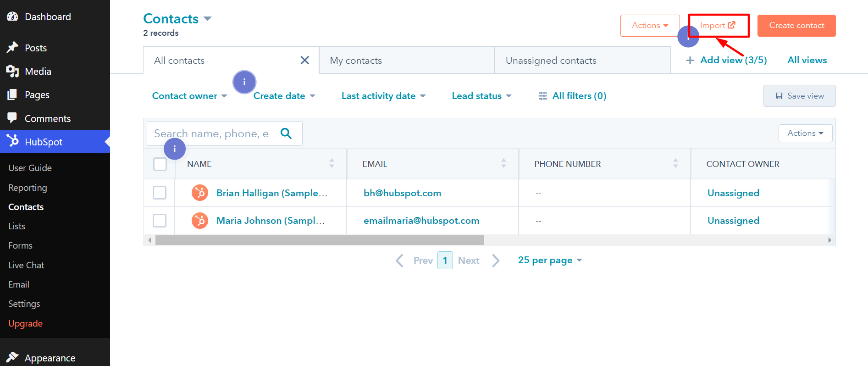The width and height of the screenshot is (868, 366).
Task: Close the All contacts tab with X
Action: 304,60
